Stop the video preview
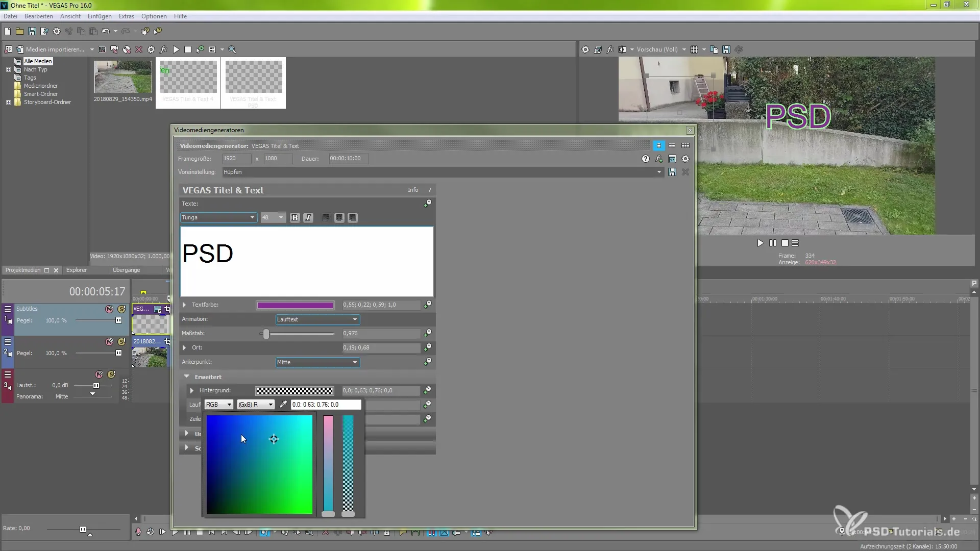The image size is (980, 551). tap(785, 243)
